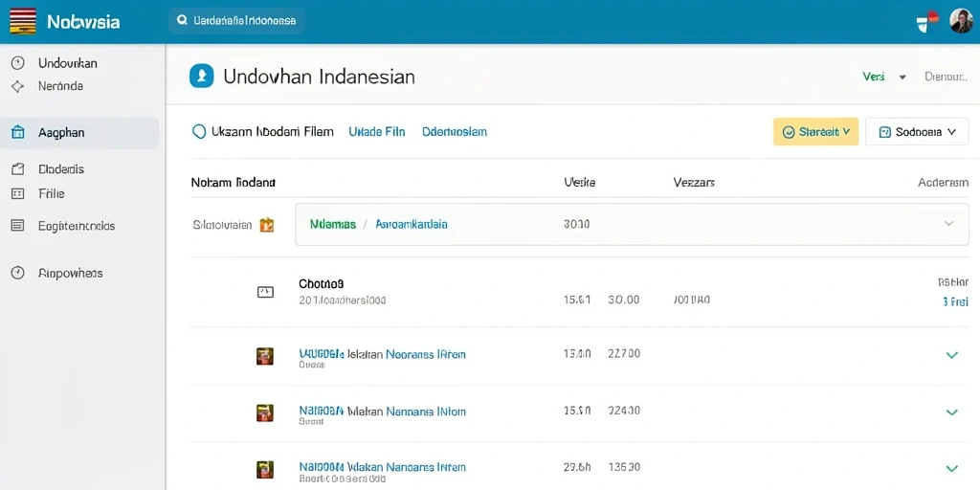Click the green Ndamas breadcrumb
The image size is (980, 490).
332,224
